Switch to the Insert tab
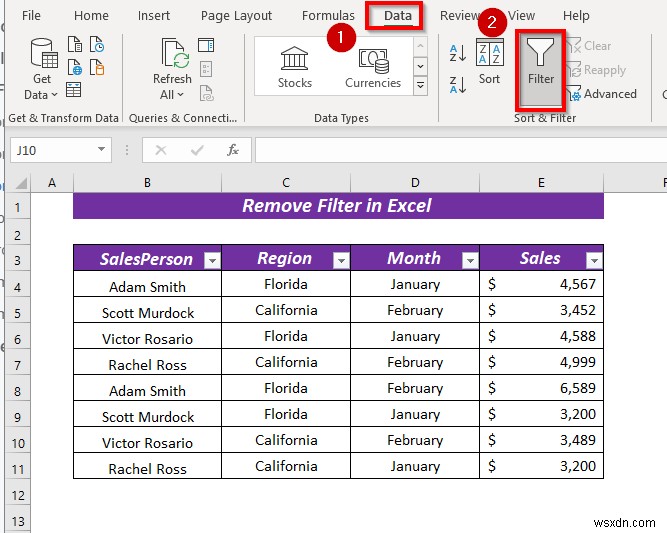 click(154, 16)
